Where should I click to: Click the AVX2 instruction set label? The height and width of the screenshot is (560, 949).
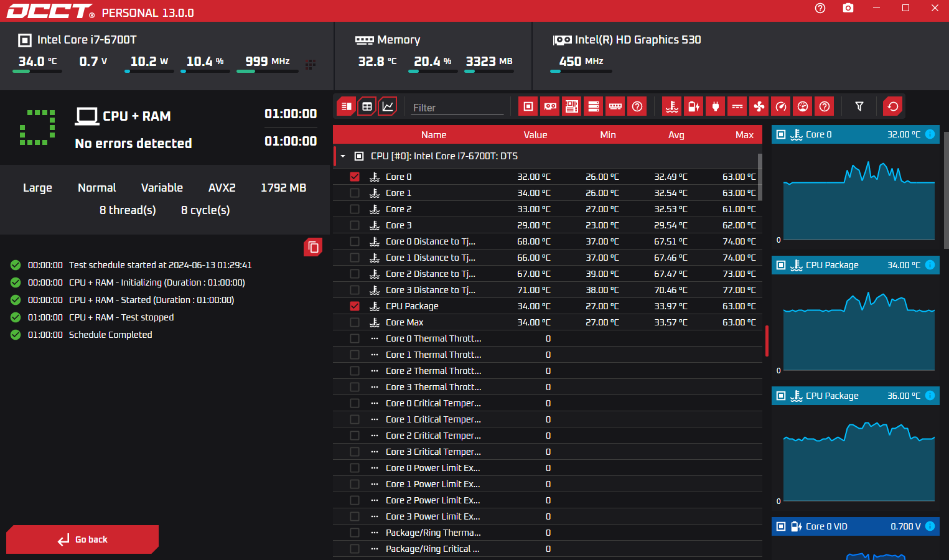(222, 188)
